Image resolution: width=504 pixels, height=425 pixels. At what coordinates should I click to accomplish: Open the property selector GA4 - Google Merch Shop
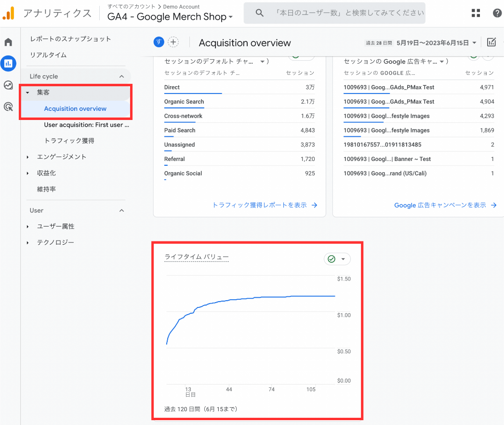[170, 17]
